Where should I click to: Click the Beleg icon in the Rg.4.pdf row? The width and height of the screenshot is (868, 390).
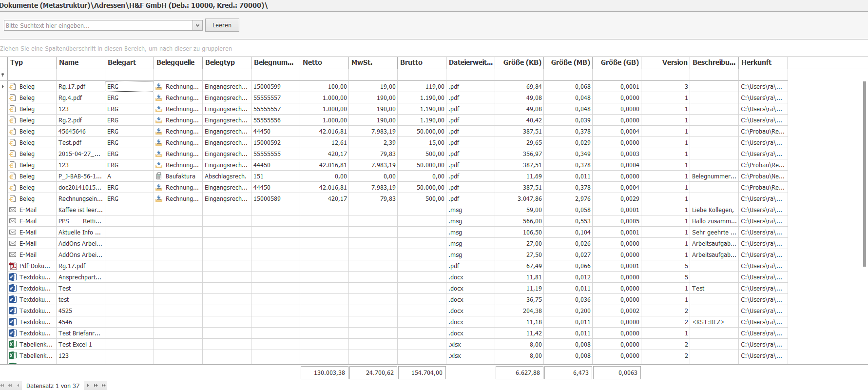pyautogui.click(x=13, y=97)
